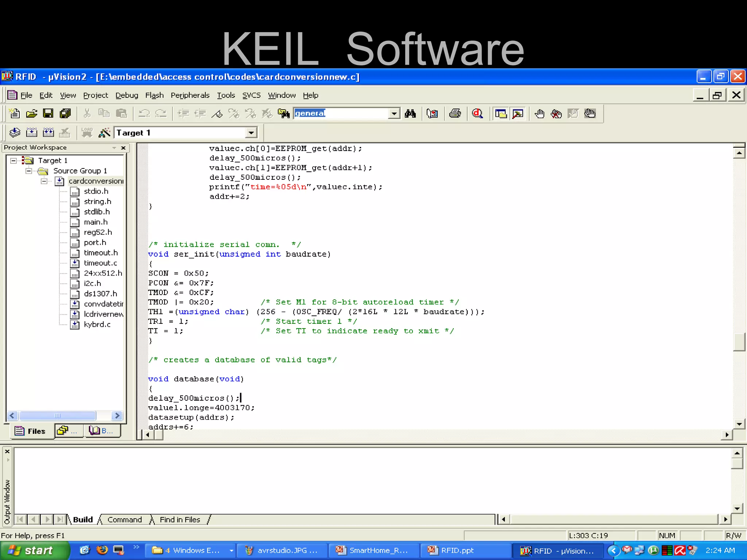This screenshot has height=560, width=747.
Task: Click the Print icon
Action: point(455,113)
